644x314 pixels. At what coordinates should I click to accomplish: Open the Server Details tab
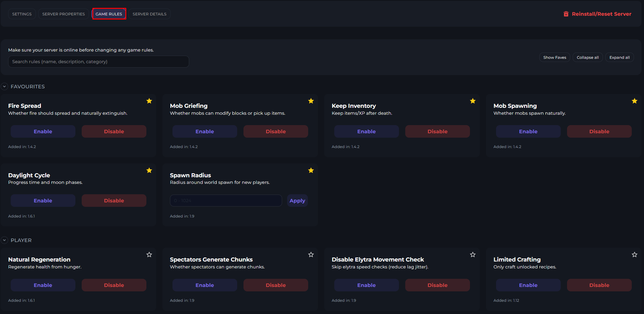(x=150, y=14)
